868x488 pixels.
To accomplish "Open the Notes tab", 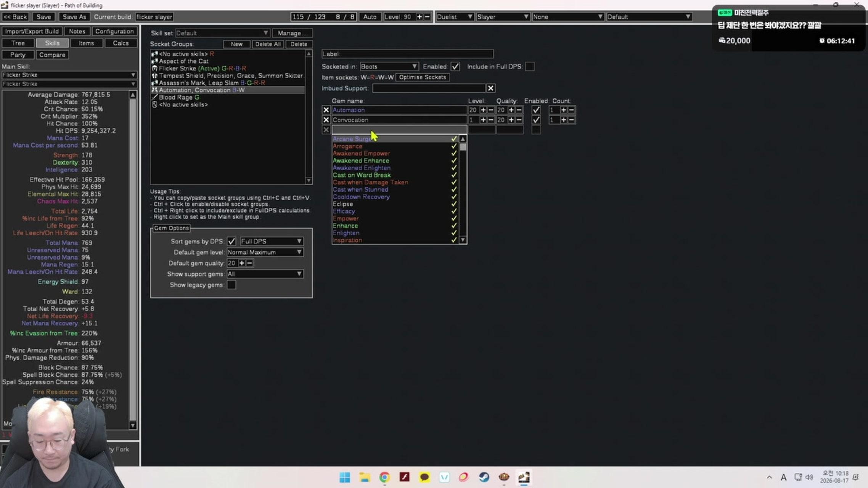I will pyautogui.click(x=77, y=31).
